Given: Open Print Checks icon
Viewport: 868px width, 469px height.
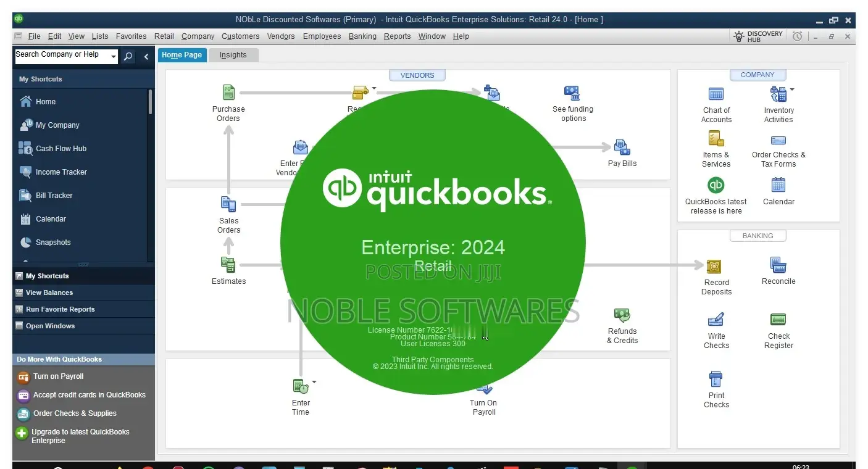Looking at the screenshot, I should click(x=716, y=379).
